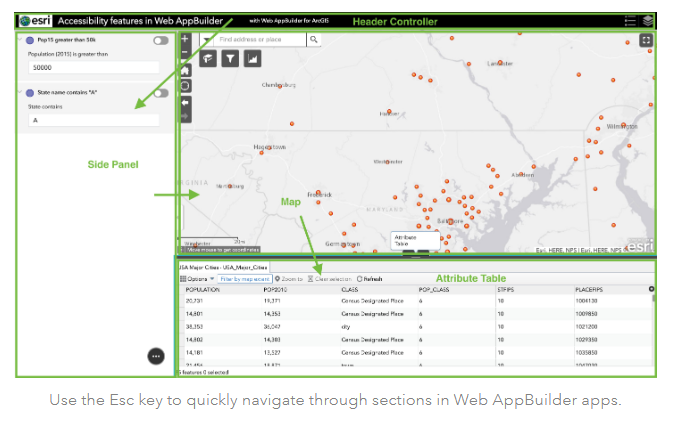Click the STFIPS column header
The width and height of the screenshot is (677, 424).
506,289
